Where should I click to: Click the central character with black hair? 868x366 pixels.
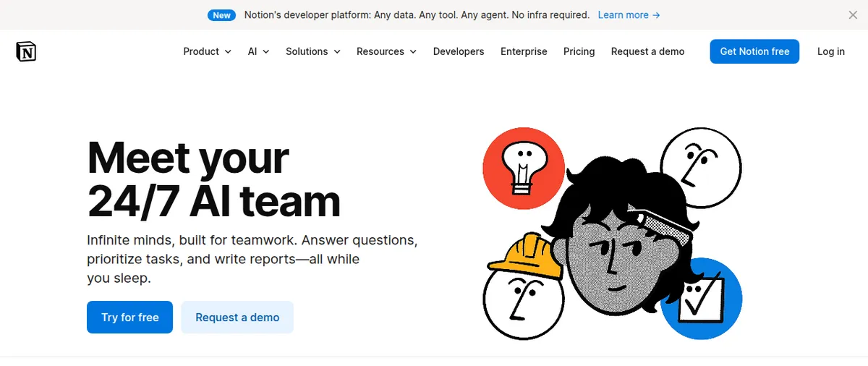[626, 240]
